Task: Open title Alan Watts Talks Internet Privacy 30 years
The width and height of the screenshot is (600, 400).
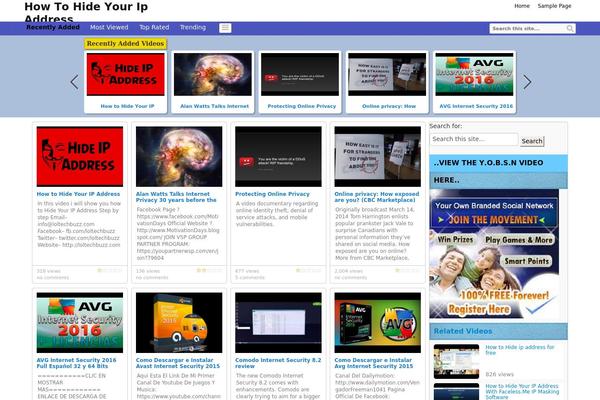Action: pyautogui.click(x=176, y=197)
